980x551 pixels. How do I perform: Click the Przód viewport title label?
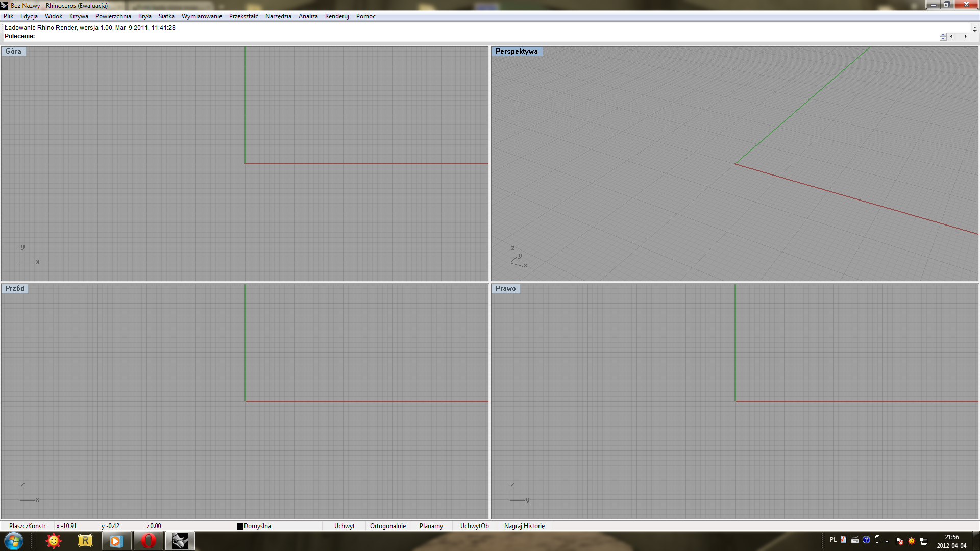(x=15, y=288)
